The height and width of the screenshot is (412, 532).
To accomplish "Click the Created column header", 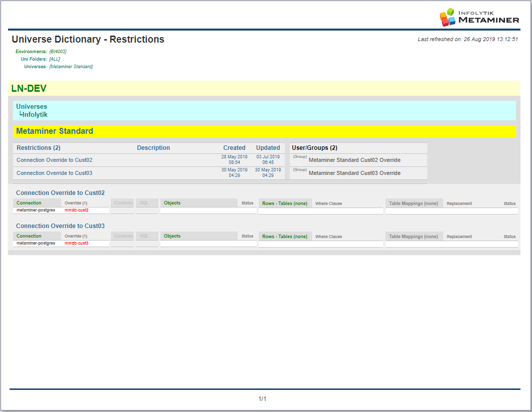I will (234, 148).
